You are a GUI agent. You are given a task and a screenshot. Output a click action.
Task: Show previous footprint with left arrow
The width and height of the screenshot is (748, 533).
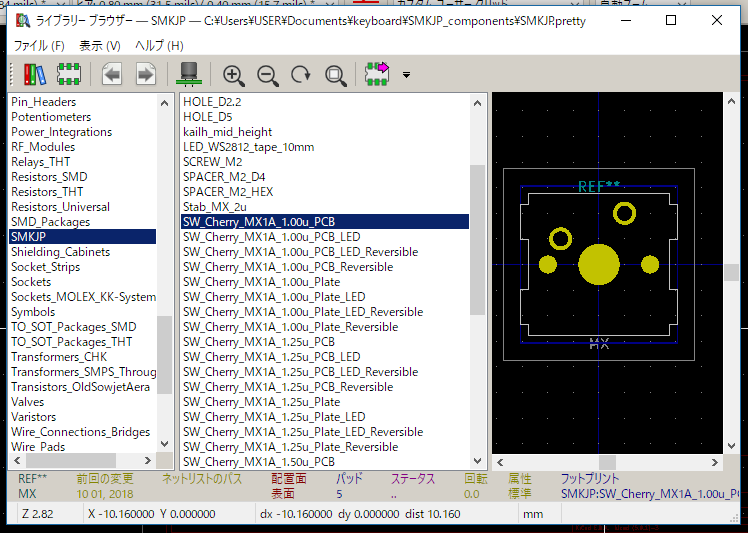[x=112, y=74]
